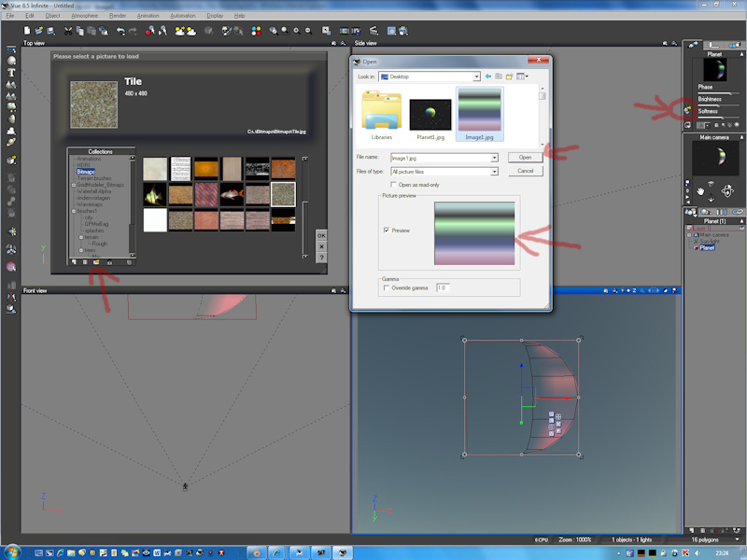Expand the File name dropdown arrow
Image resolution: width=747 pixels, height=560 pixels.
tap(494, 158)
